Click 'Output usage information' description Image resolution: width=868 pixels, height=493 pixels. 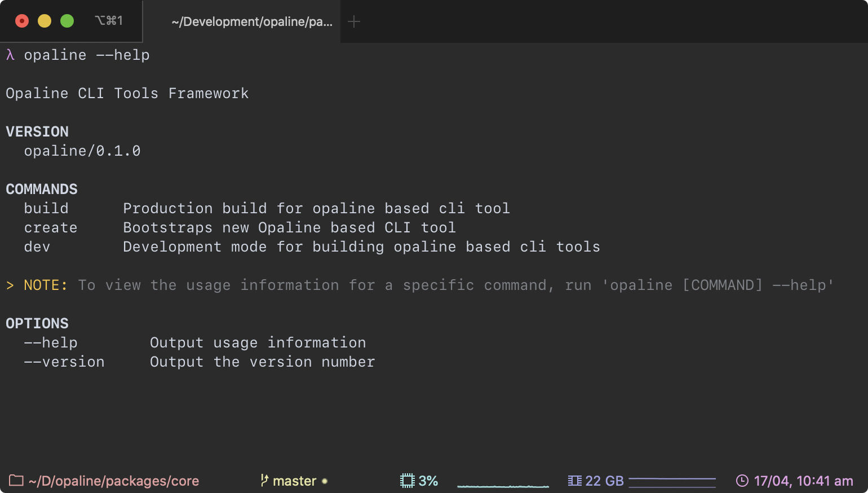tap(258, 342)
